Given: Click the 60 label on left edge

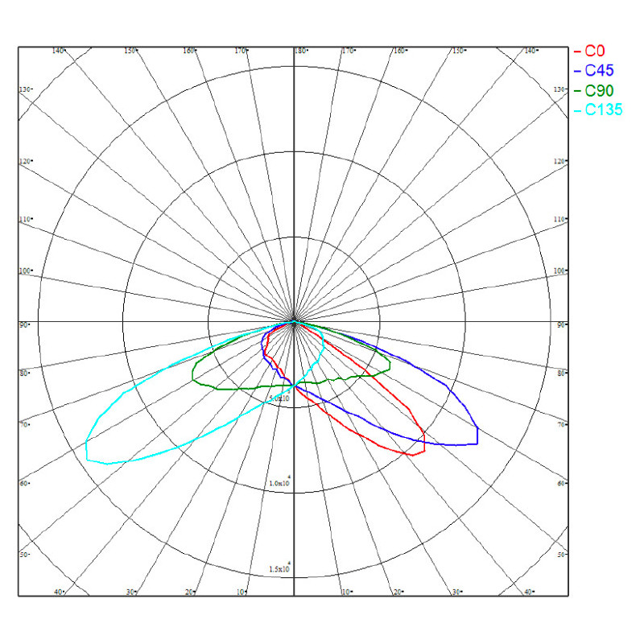Looking at the screenshot, I should pos(24,484).
